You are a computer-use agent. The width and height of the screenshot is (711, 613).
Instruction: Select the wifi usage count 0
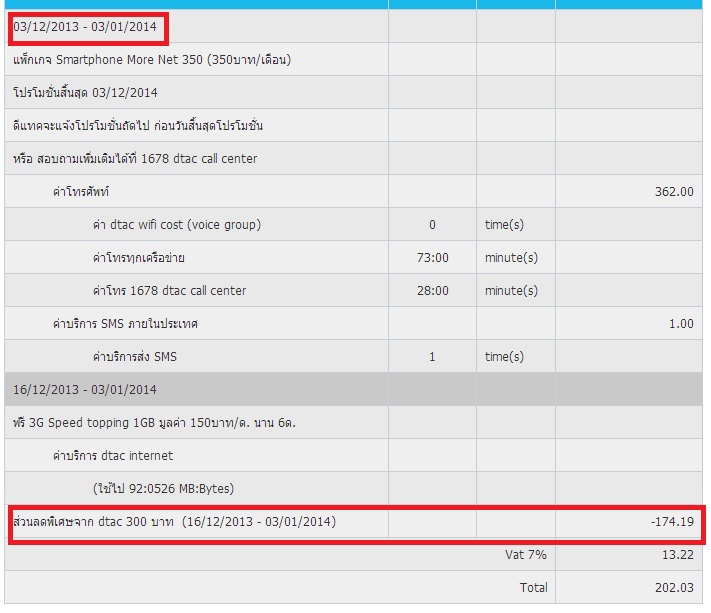432,225
